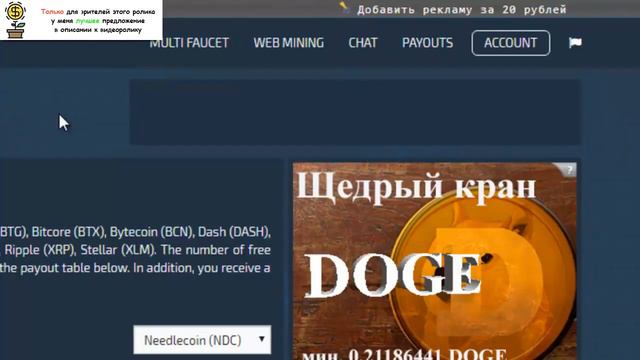The width and height of the screenshot is (640, 360).
Task: Click the 'Добавить рекламу за 20 рублей' link
Action: click(462, 9)
